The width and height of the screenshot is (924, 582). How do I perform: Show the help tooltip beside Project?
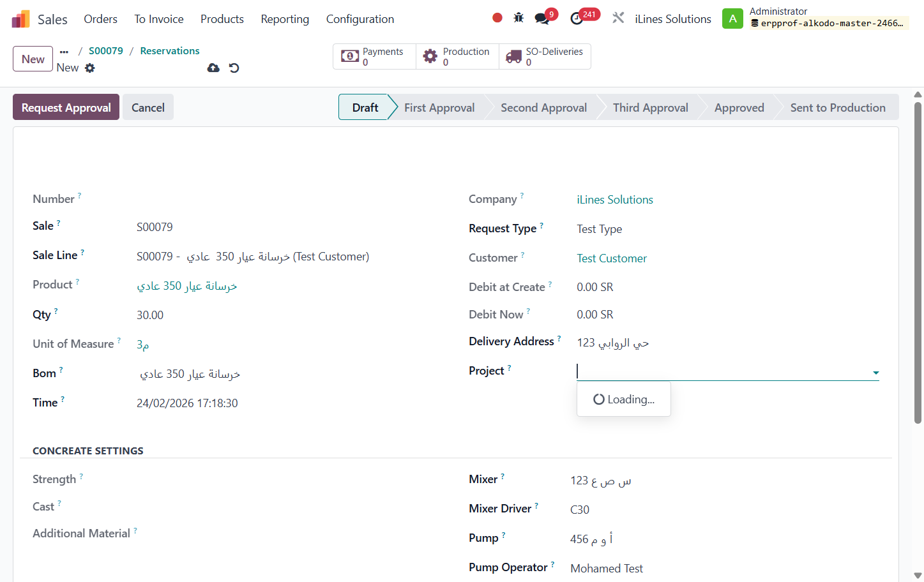509,368
